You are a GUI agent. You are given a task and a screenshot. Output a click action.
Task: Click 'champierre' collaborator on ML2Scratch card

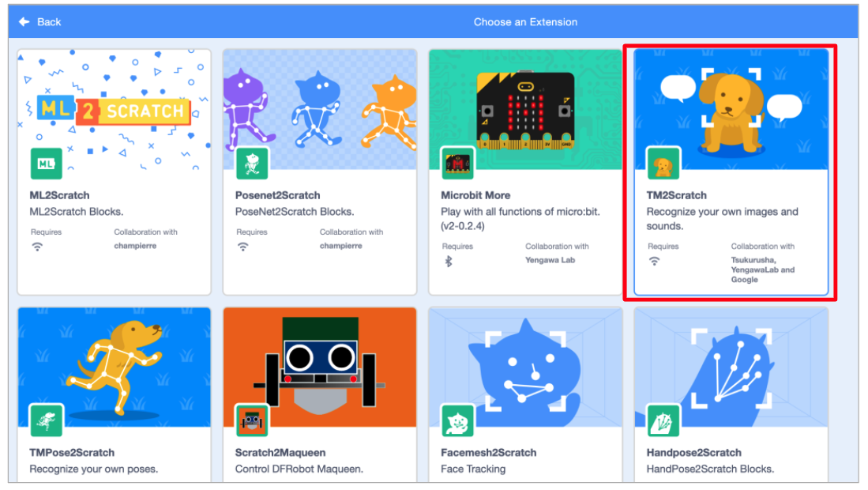click(135, 246)
